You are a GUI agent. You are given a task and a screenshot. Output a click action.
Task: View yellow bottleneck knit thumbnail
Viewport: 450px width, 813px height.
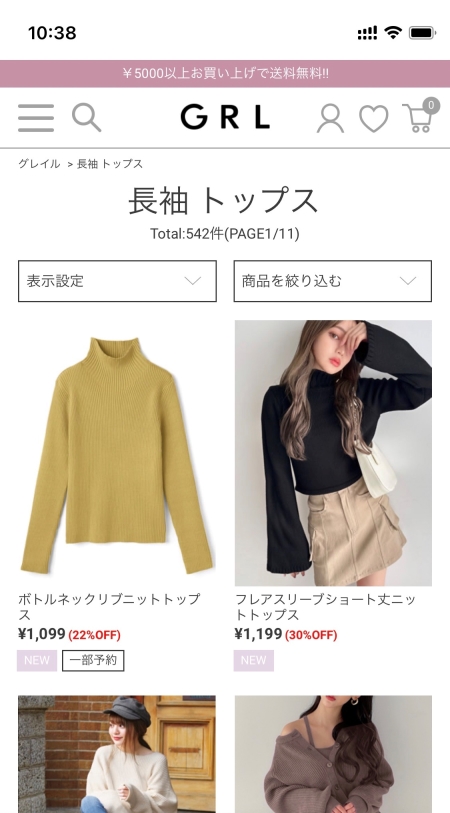(x=117, y=453)
